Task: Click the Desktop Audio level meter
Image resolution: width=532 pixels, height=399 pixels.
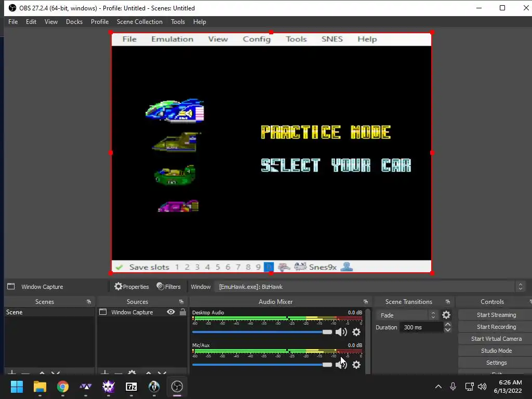Action: coord(277,318)
